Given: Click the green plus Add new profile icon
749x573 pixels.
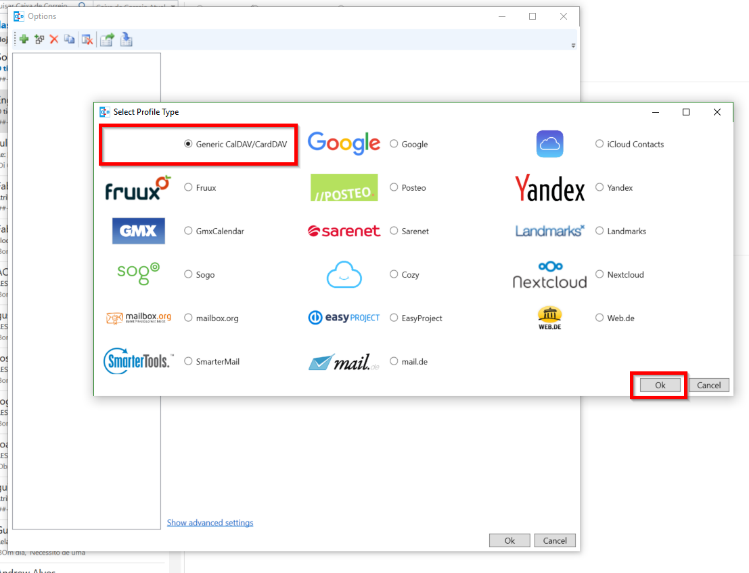Looking at the screenshot, I should (24, 39).
